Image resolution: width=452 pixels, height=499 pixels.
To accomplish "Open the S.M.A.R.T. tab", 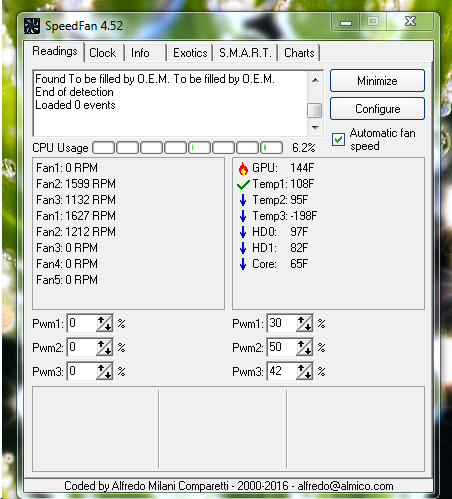I will 245,53.
